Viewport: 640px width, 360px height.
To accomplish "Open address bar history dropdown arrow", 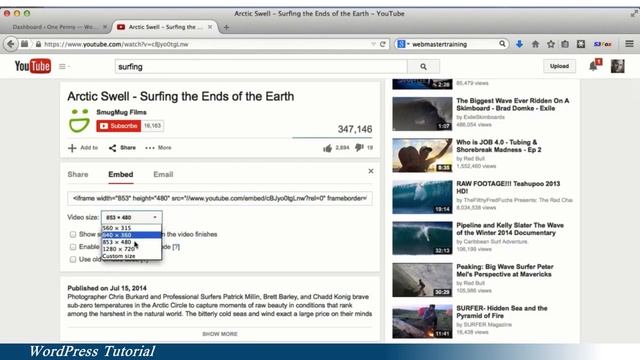I will pos(373,44).
